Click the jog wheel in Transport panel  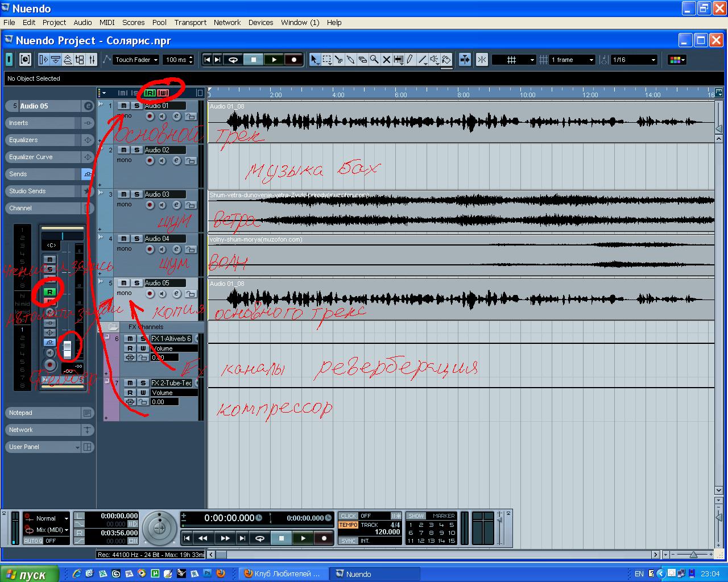pos(160,528)
